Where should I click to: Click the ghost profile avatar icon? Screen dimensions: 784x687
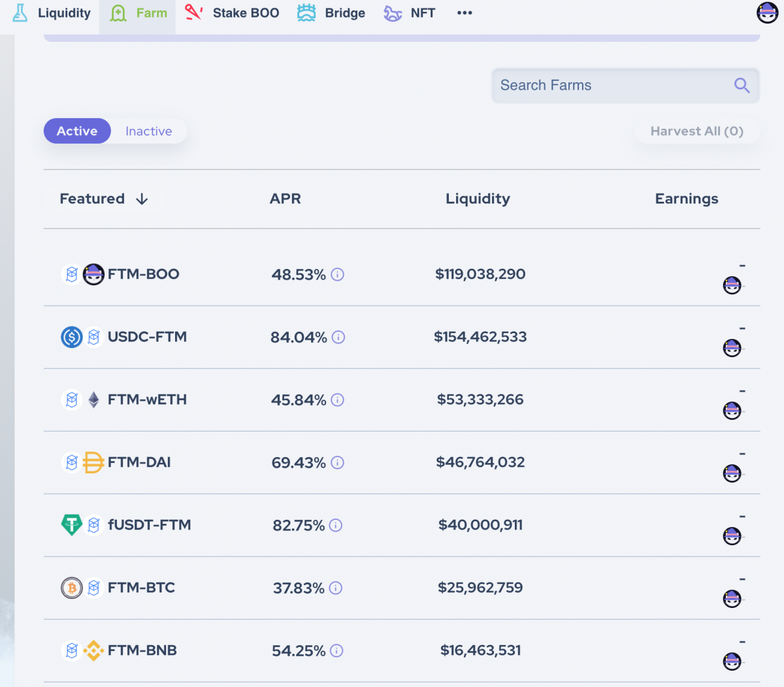click(767, 12)
